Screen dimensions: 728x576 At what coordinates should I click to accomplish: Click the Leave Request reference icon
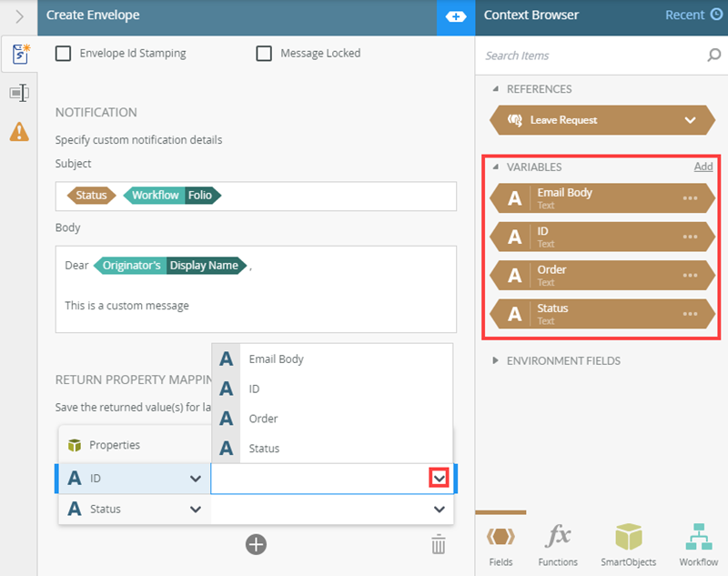515,120
